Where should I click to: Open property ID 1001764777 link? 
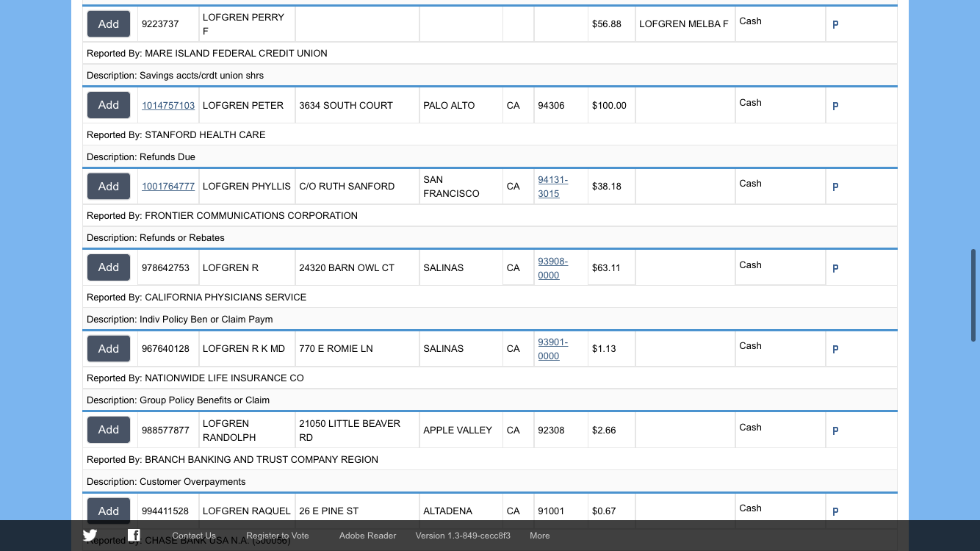point(168,187)
